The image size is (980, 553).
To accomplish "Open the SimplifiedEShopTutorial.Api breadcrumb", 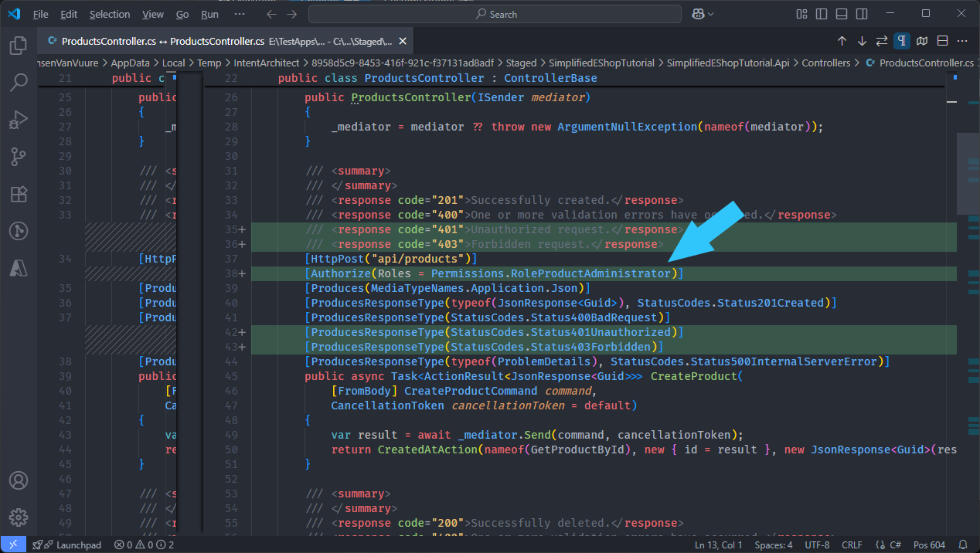I will (x=727, y=63).
